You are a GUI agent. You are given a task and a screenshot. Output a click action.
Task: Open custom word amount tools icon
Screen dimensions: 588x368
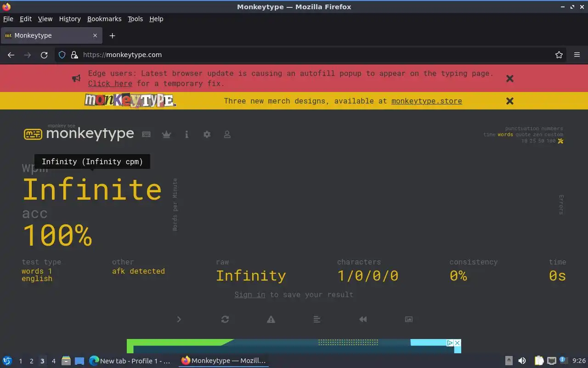pos(560,141)
